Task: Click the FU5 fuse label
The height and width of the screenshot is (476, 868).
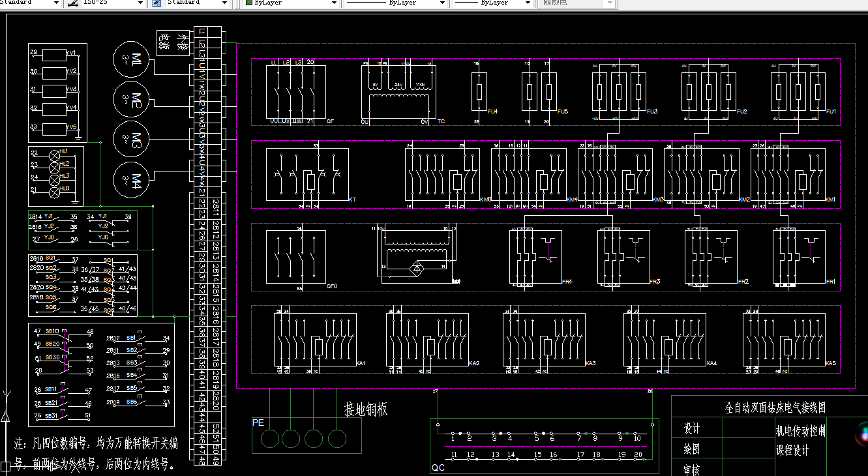Action: 563,112
